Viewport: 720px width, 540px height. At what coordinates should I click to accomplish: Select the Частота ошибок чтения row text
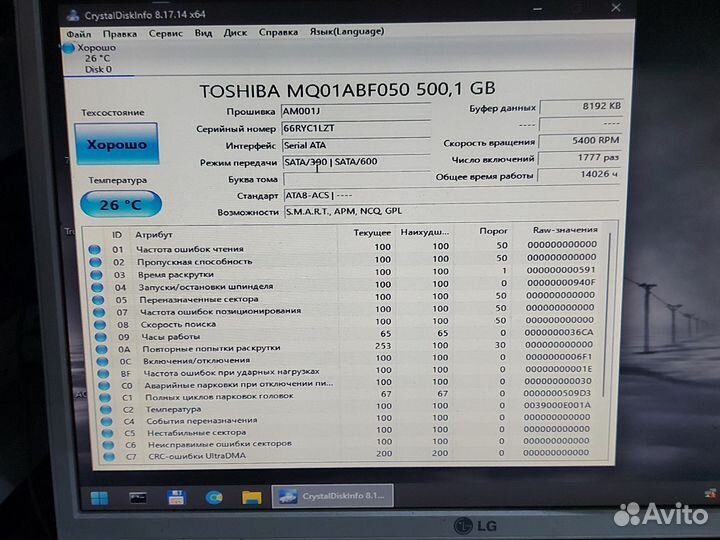coord(190,249)
